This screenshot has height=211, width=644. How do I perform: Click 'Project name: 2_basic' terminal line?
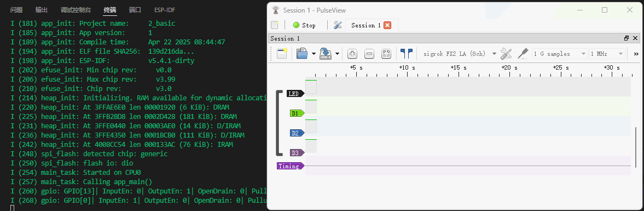[x=92, y=23]
